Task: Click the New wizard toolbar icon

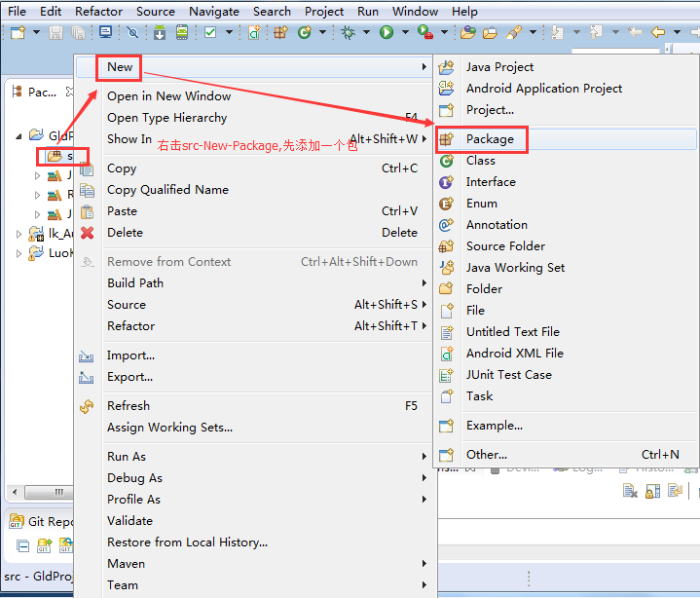Action: click(18, 32)
